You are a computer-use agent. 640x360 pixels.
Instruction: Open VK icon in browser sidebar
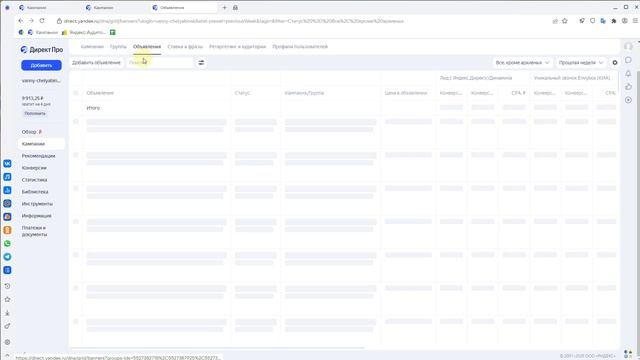click(x=7, y=164)
